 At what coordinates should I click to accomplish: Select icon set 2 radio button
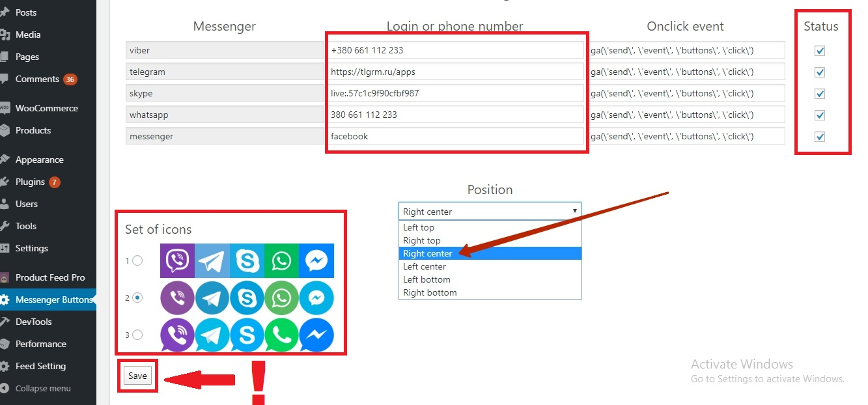pyautogui.click(x=137, y=298)
